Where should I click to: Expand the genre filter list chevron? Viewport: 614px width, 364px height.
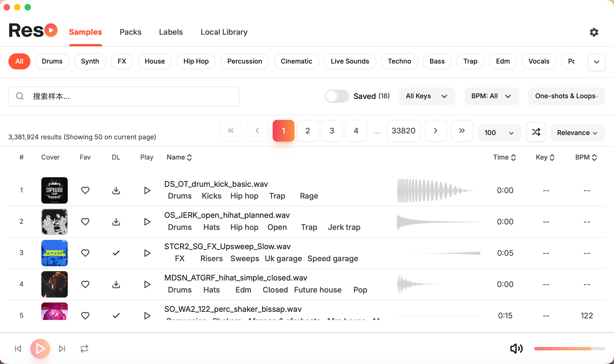point(596,62)
